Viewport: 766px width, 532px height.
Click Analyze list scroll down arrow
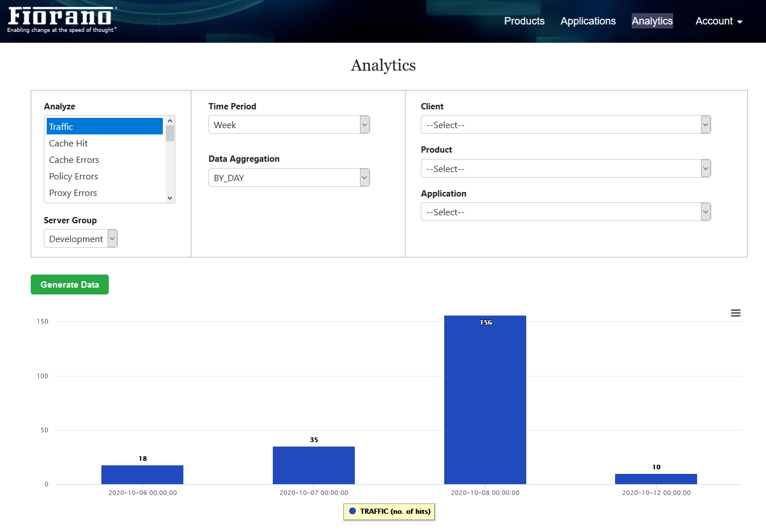(170, 198)
